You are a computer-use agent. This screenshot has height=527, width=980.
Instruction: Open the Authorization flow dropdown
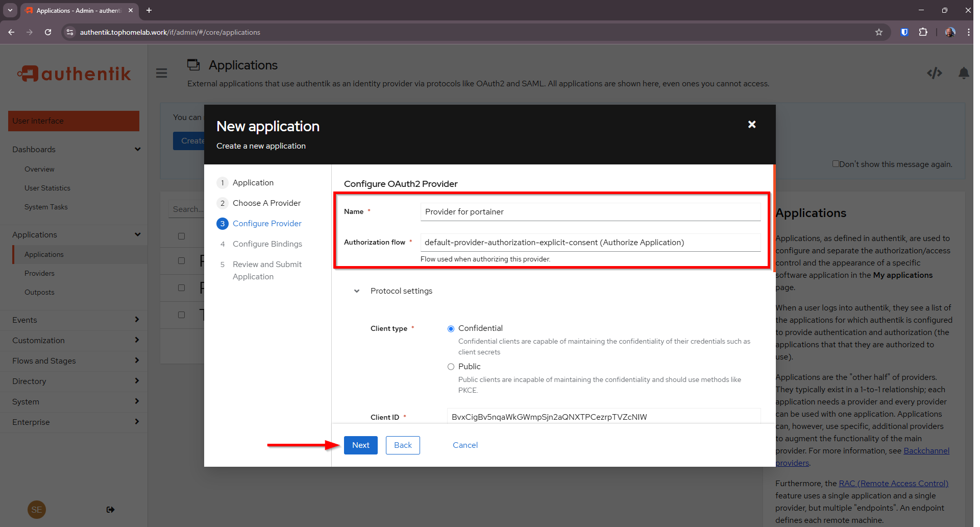click(x=590, y=243)
